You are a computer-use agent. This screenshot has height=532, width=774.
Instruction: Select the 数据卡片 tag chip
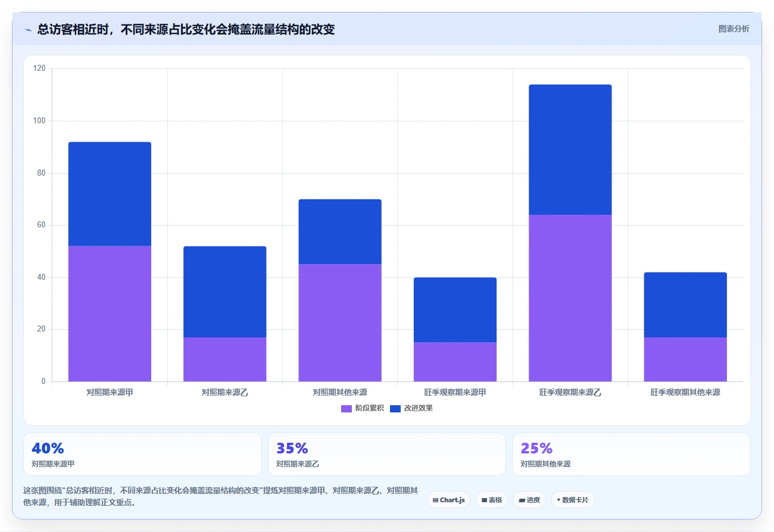tap(572, 500)
